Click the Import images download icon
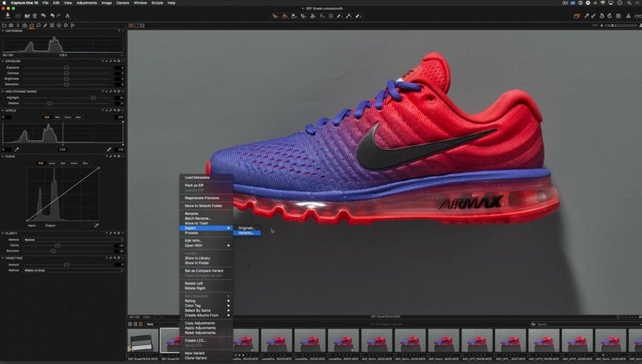 pos(8,16)
